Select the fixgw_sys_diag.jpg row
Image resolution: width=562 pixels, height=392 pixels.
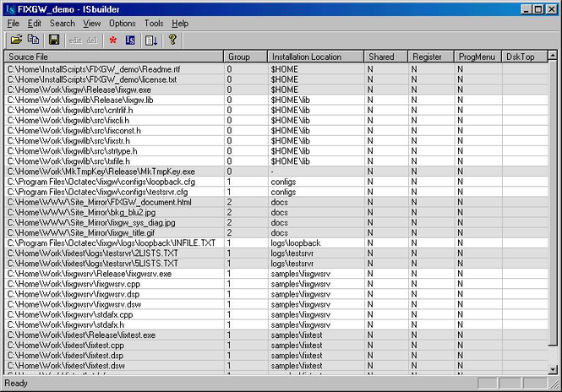pyautogui.click(x=276, y=222)
